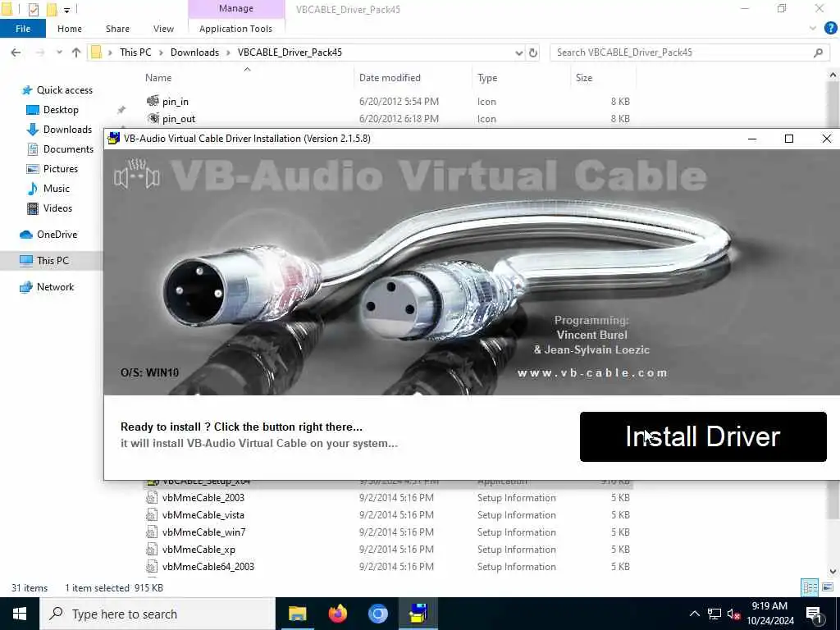This screenshot has width=840, height=630.
Task: Select the pin_in icon file
Action: coord(176,101)
